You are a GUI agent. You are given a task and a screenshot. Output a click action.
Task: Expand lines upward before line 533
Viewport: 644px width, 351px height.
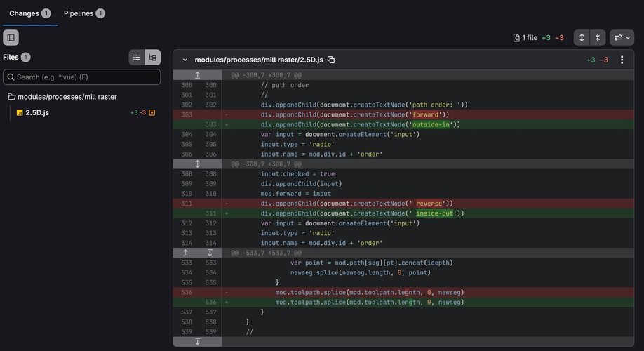[185, 253]
